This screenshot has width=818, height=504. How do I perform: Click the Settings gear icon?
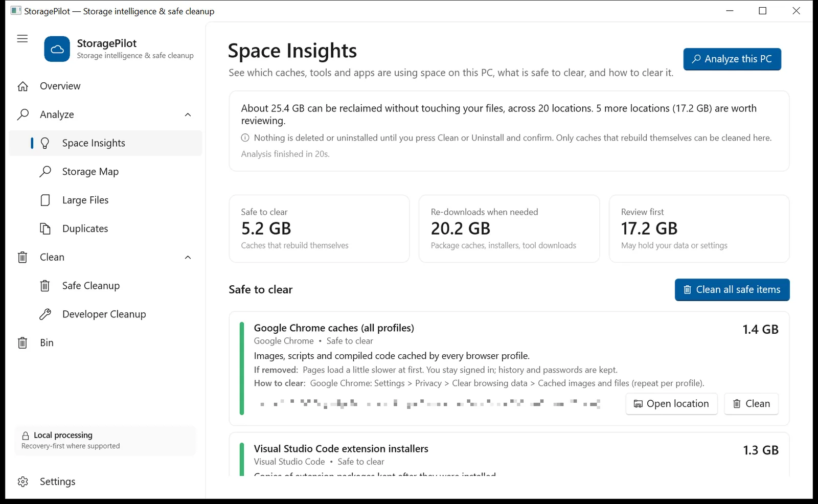point(22,482)
